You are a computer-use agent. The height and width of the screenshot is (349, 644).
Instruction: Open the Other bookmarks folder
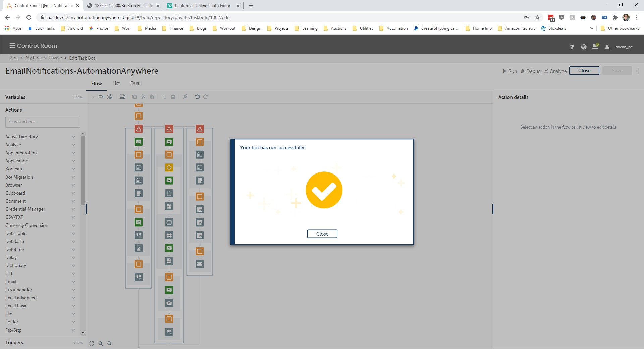click(x=620, y=28)
